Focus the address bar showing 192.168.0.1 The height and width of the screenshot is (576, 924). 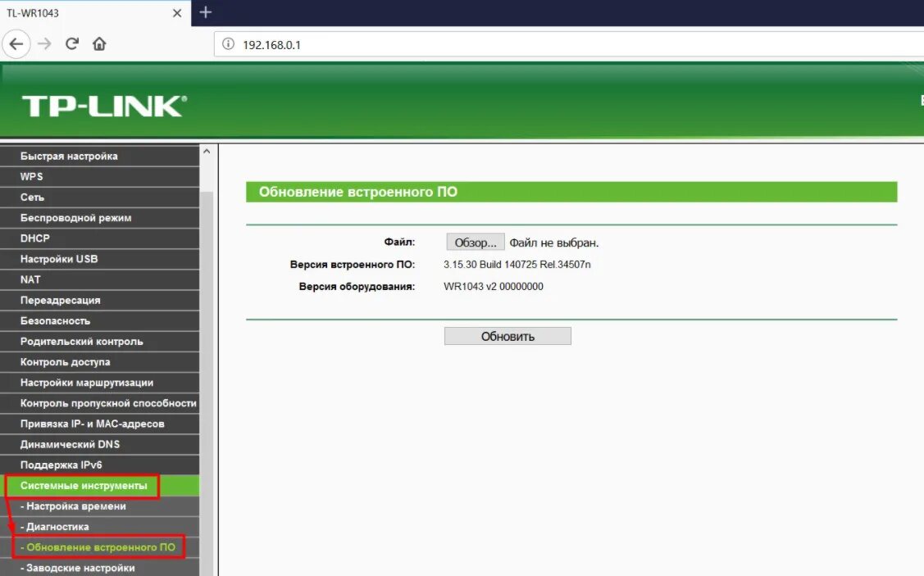pyautogui.click(x=569, y=45)
